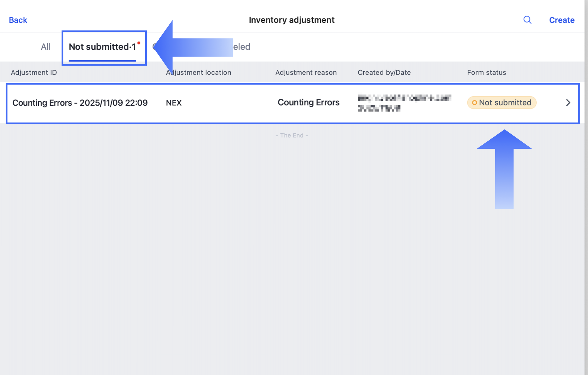Open the partially hidden Canceled tab
588x375 pixels.
tap(242, 47)
